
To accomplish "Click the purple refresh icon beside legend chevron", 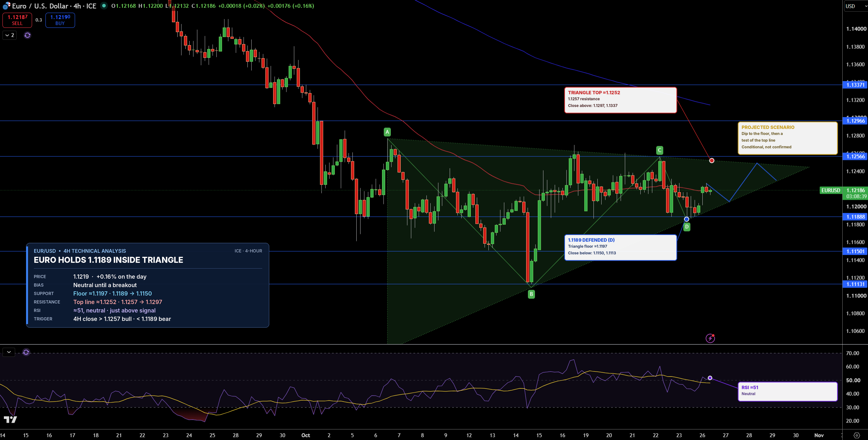I will [x=27, y=35].
